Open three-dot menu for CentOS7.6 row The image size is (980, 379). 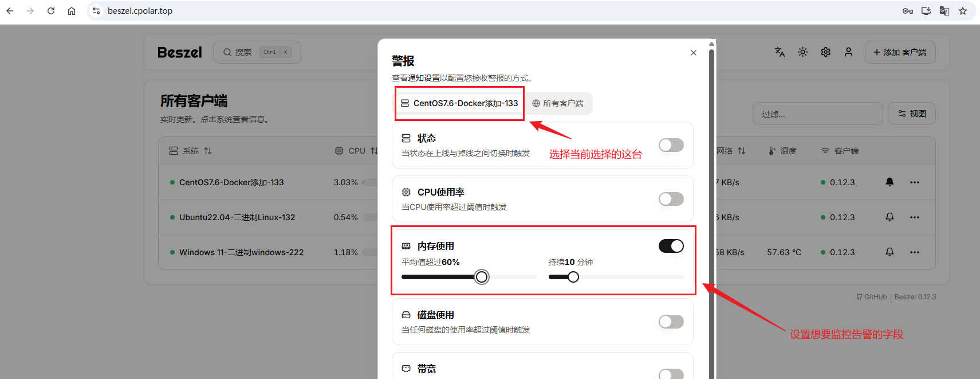click(x=915, y=182)
